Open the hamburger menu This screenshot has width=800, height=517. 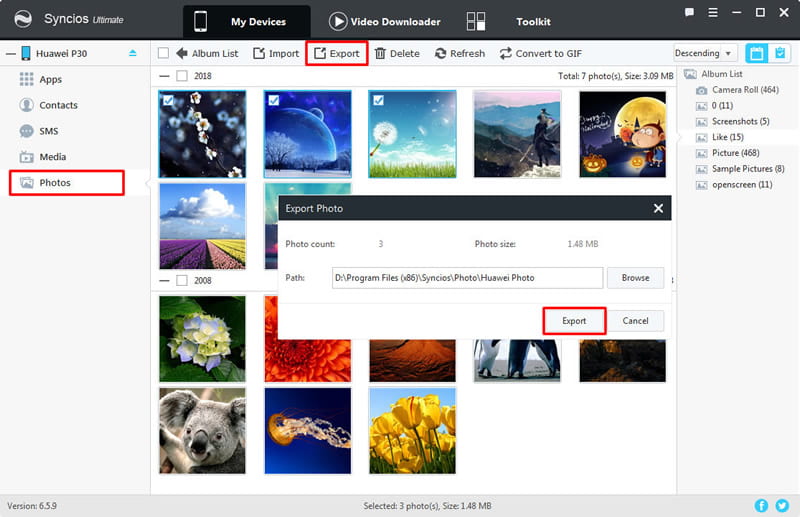(x=713, y=12)
